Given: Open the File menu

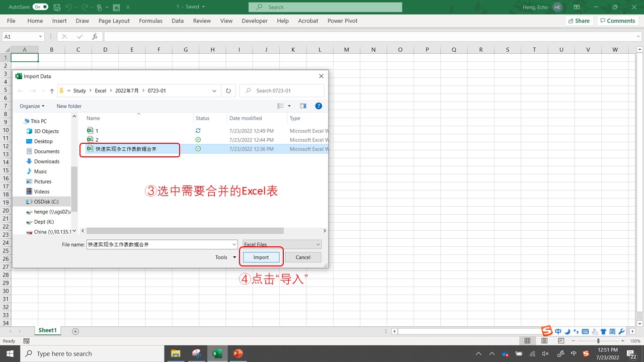Looking at the screenshot, I should 11,21.
